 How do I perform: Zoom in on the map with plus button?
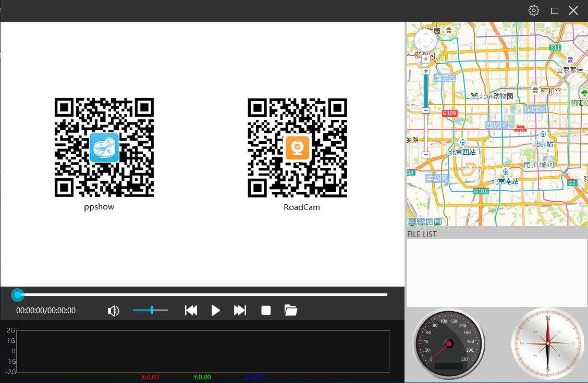[x=426, y=71]
